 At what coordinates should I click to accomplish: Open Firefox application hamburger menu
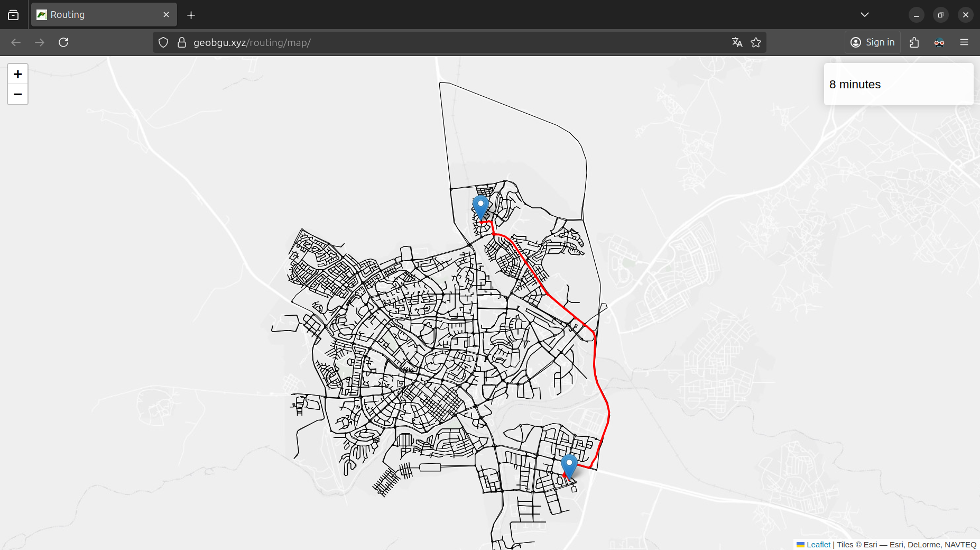[964, 42]
